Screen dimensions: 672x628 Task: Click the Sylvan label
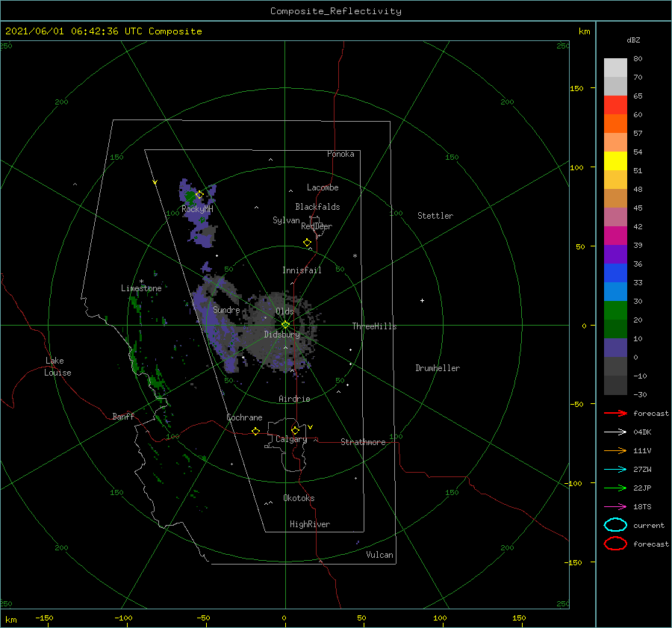click(286, 220)
